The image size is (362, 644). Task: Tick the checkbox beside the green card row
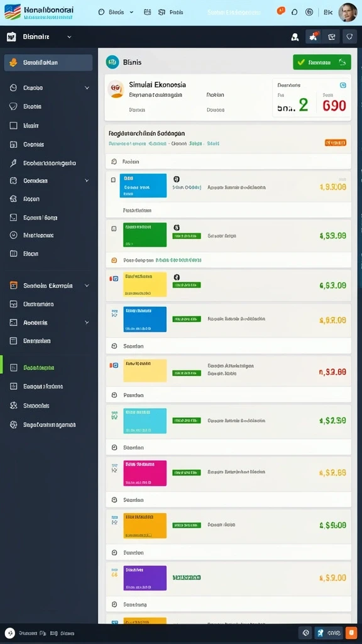click(114, 228)
